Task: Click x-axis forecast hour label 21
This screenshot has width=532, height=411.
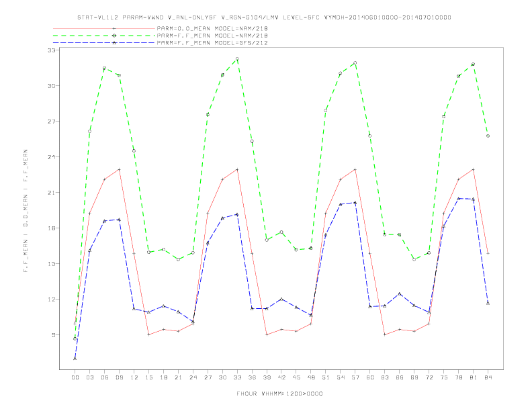Action: click(178, 377)
